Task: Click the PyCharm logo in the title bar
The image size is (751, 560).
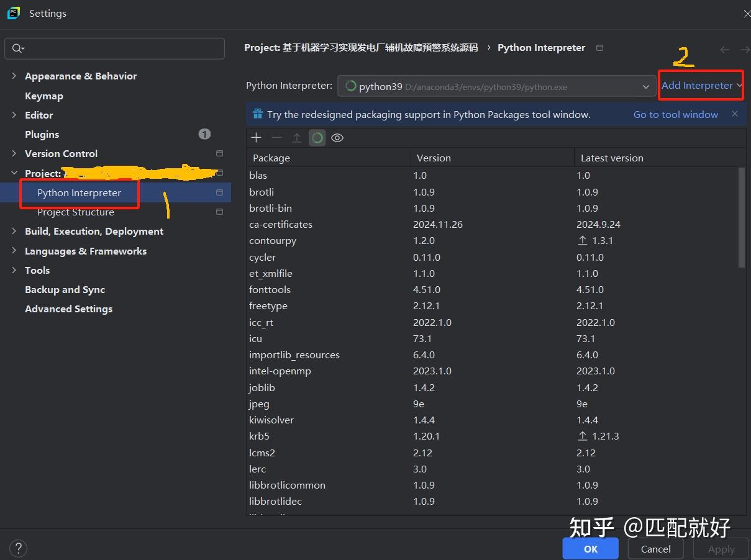Action: (13, 13)
